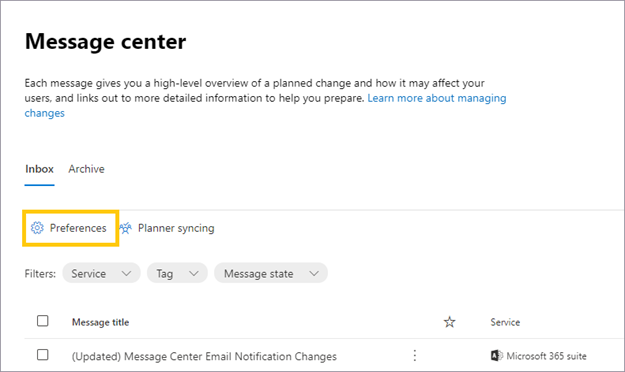Sort by the Service column header
The width and height of the screenshot is (625, 372).
505,322
